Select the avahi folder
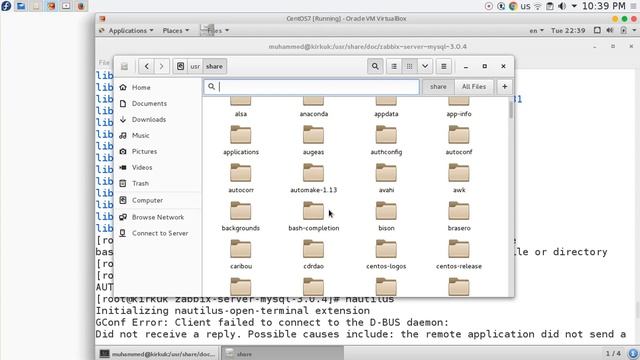 (386, 178)
